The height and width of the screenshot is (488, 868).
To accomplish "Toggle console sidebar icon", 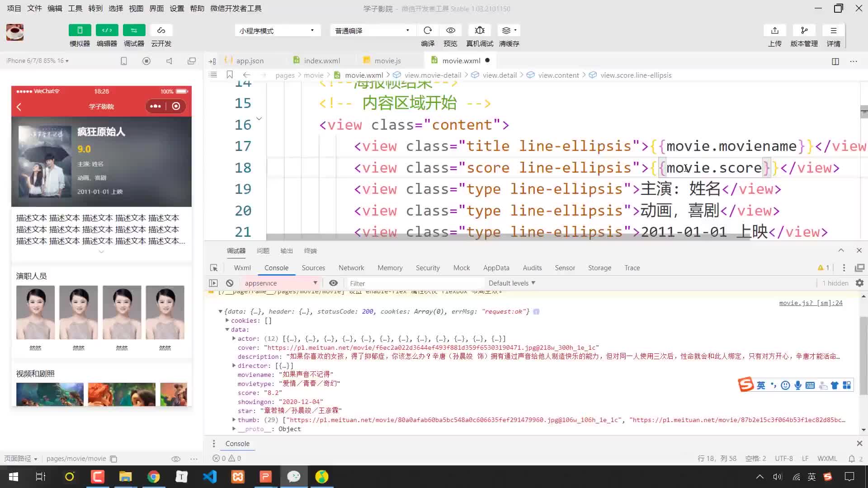I will tap(213, 283).
